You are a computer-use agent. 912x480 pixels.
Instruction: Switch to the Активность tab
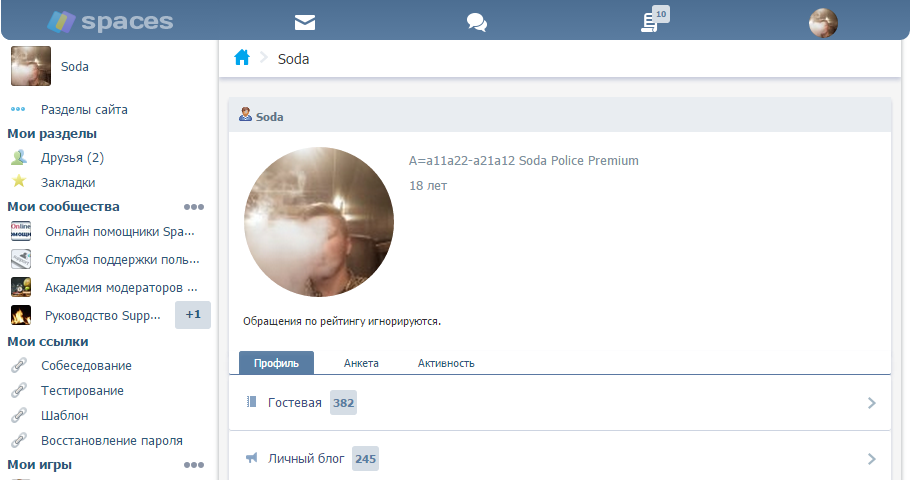(446, 363)
